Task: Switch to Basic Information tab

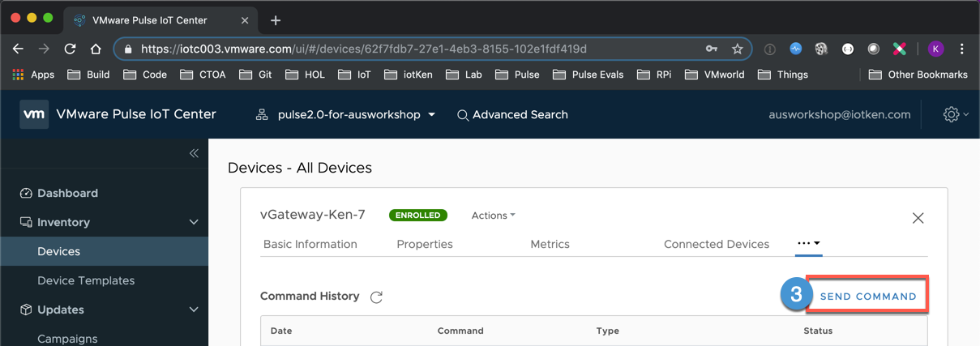Action: pyautogui.click(x=310, y=244)
